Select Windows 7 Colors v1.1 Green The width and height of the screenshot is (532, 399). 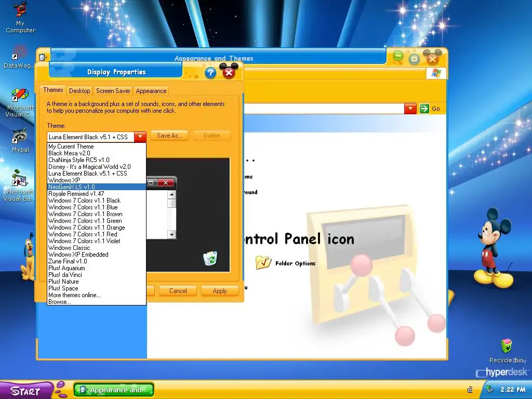click(97, 221)
